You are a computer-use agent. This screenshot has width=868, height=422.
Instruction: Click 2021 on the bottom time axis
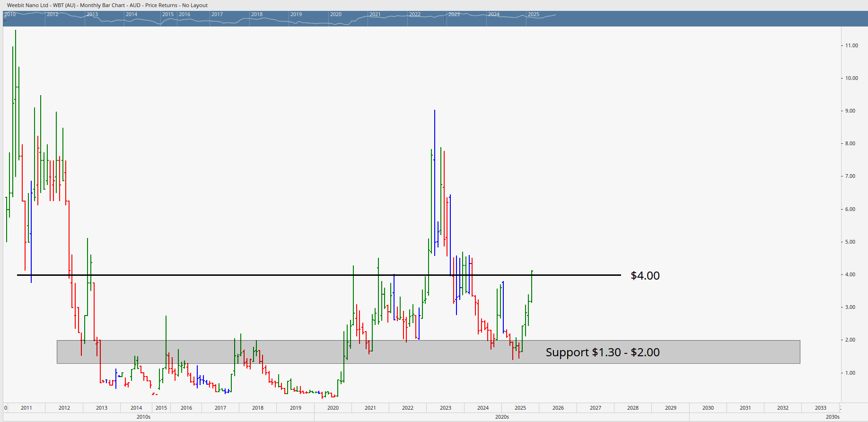(x=370, y=408)
